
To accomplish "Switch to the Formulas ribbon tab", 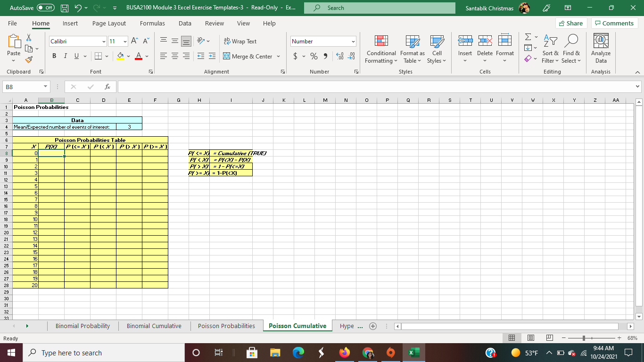I will point(152,23).
